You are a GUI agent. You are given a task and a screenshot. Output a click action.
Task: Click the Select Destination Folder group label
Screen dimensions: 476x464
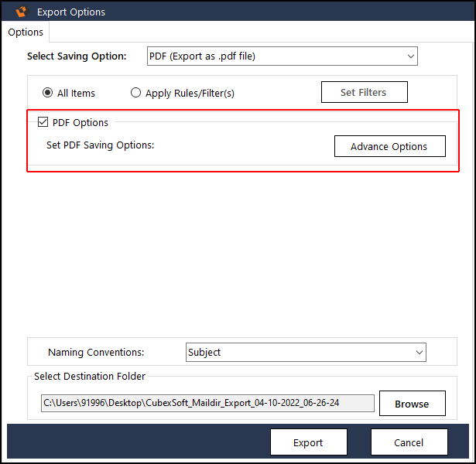point(90,376)
